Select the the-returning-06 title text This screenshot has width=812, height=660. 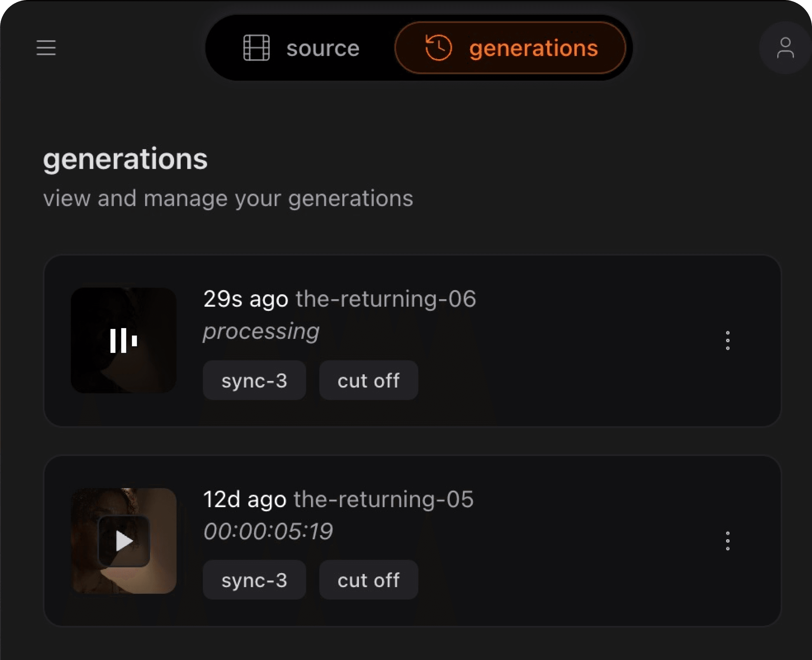click(386, 299)
